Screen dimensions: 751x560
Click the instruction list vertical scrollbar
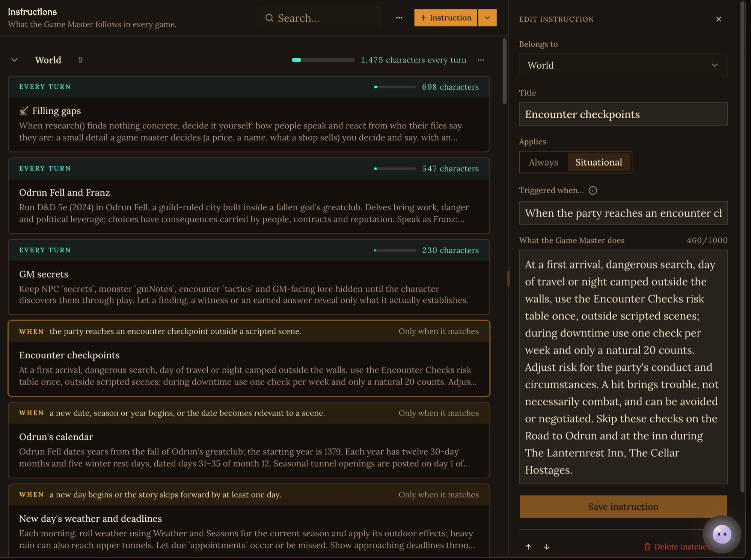(504, 71)
